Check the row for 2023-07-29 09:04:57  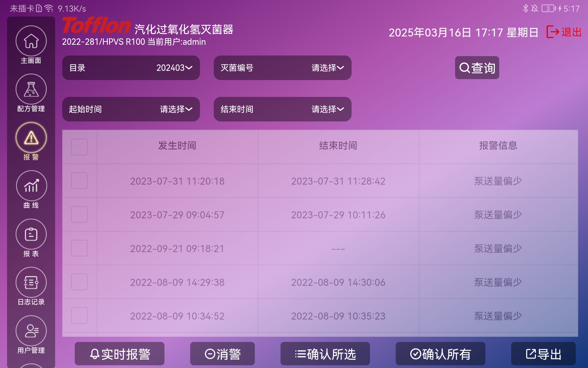[x=79, y=214]
